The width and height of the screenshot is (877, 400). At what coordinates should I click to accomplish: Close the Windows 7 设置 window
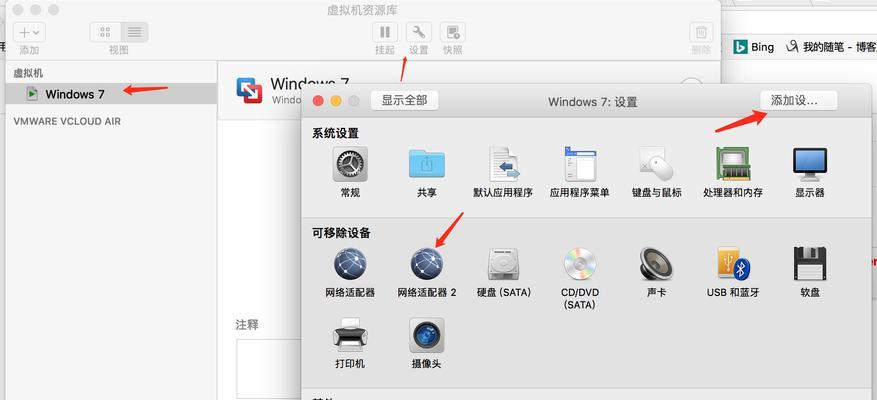click(x=318, y=101)
